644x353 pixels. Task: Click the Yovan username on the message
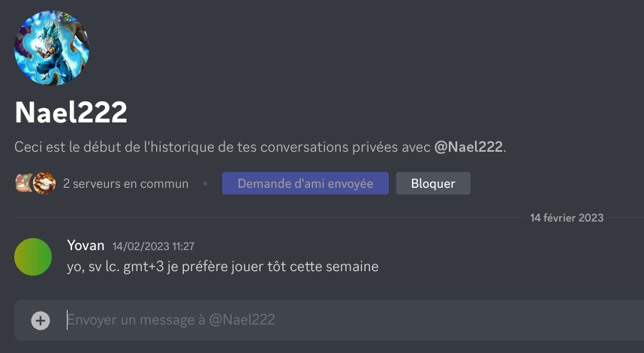(x=85, y=245)
